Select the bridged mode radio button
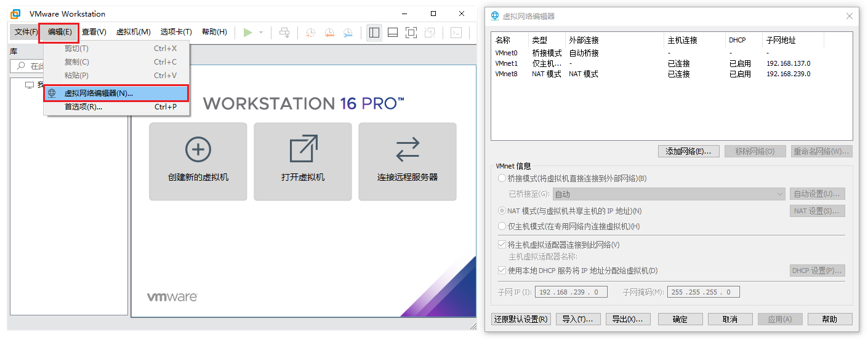The image size is (868, 340). tap(502, 178)
